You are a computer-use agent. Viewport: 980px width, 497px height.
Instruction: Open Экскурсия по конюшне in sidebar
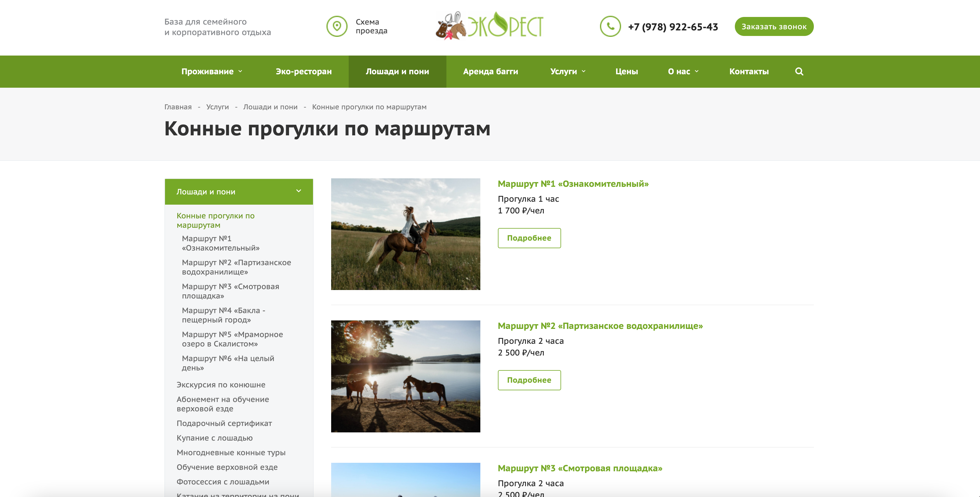[x=221, y=384]
